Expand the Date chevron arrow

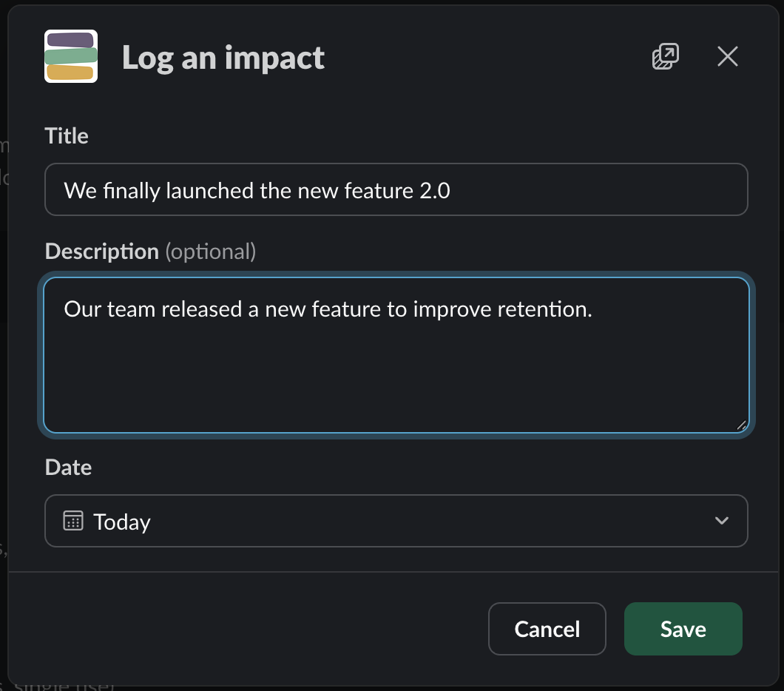[721, 521]
